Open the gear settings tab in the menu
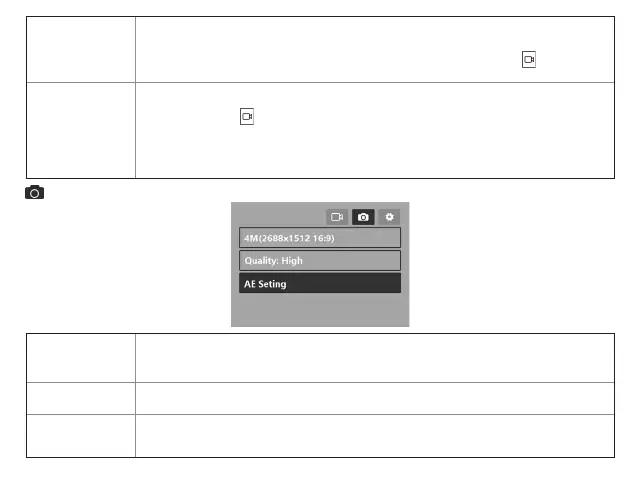The image size is (641, 482). (x=389, y=216)
